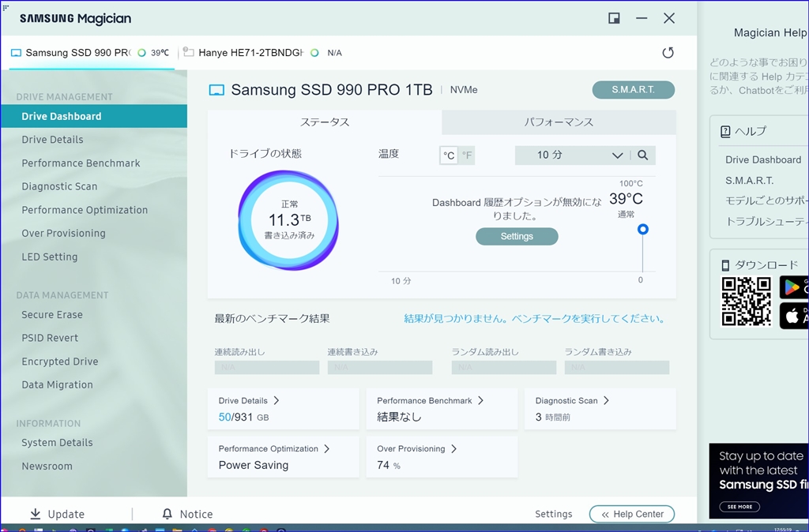Image resolution: width=809 pixels, height=532 pixels.
Task: Click the Samsung SSD drive monitor icon tab
Action: pos(16,53)
